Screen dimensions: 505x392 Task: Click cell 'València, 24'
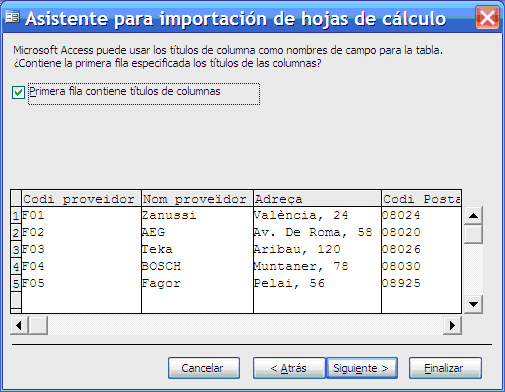317,215
